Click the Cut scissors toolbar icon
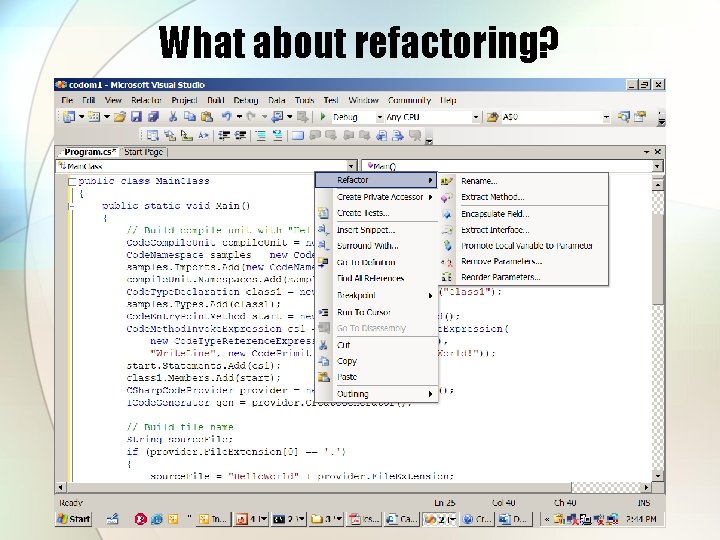The width and height of the screenshot is (720, 540). (x=173, y=117)
